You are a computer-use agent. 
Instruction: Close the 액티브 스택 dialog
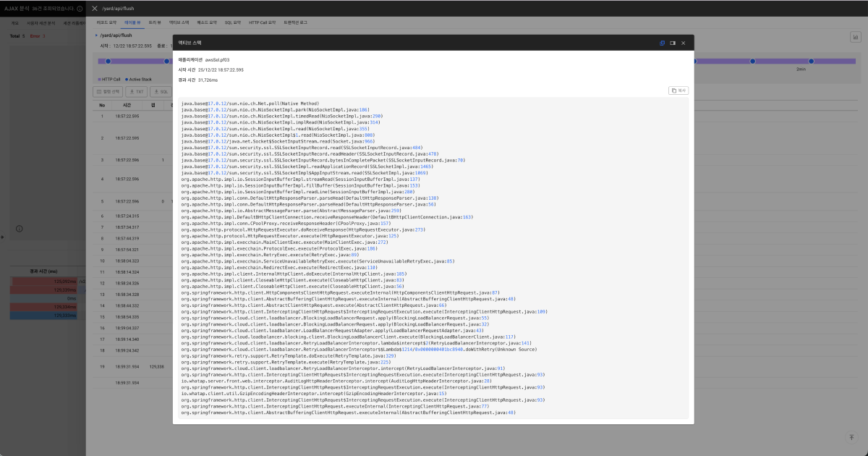coord(684,43)
